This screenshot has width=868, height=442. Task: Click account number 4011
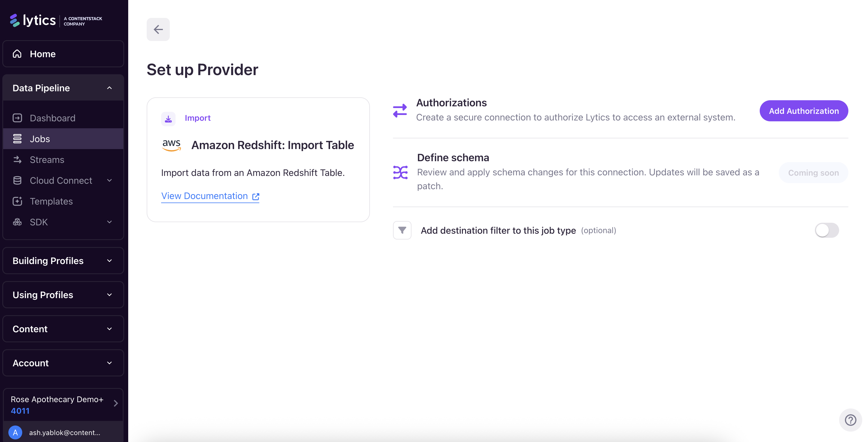click(x=20, y=411)
